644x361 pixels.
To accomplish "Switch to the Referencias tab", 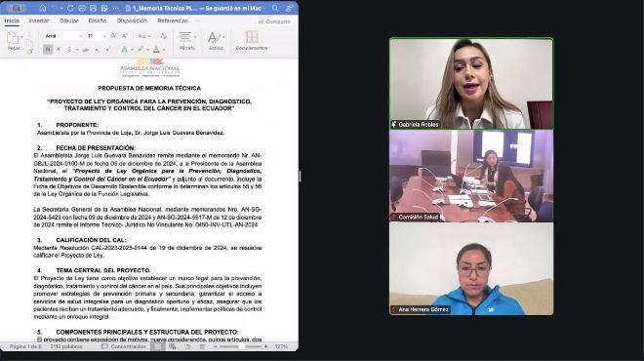I will tap(173, 20).
